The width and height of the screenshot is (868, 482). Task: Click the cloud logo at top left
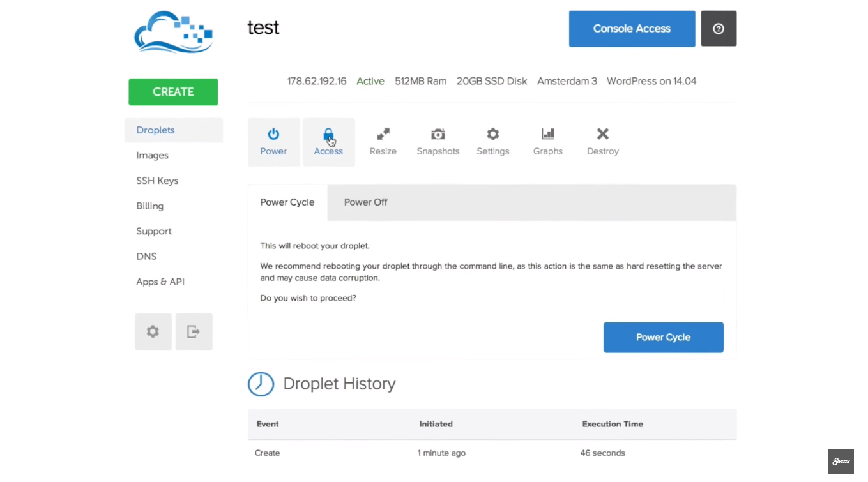pyautogui.click(x=173, y=33)
